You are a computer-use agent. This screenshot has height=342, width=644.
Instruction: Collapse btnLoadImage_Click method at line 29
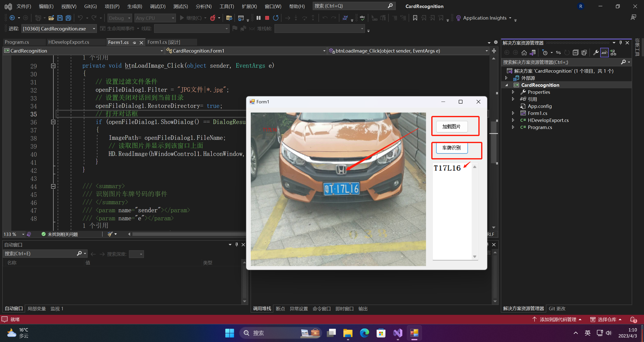[x=53, y=66]
